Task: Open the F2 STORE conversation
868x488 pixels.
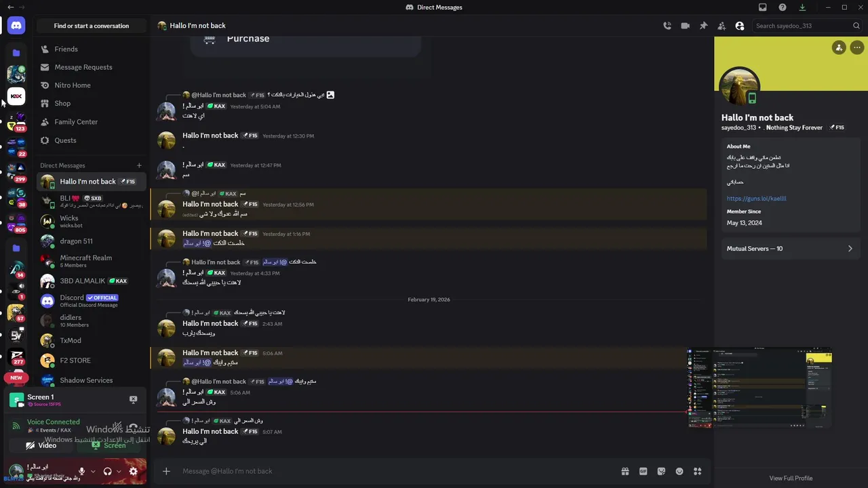Action: coord(91,361)
